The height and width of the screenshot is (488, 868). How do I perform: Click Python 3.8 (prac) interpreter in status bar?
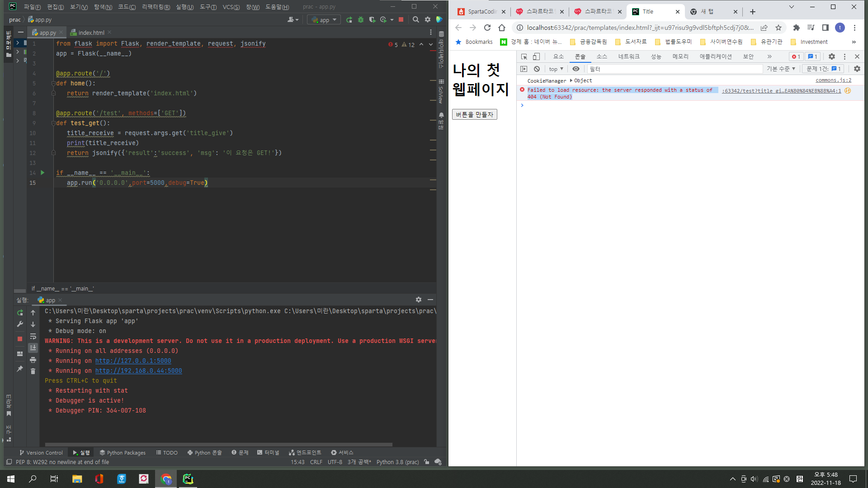click(397, 462)
